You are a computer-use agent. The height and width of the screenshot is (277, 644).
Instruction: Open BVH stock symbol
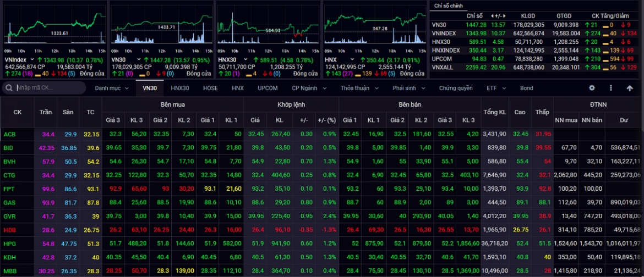click(9, 161)
